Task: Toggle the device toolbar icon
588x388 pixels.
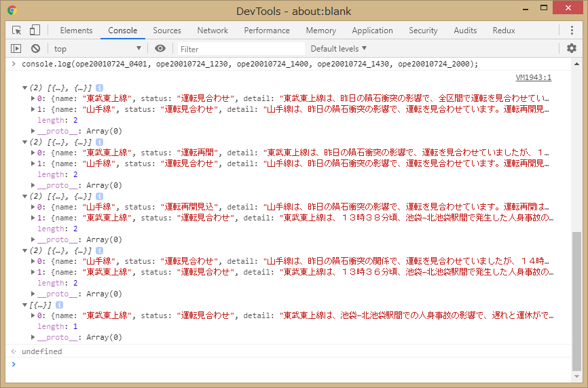Action: [x=35, y=31]
